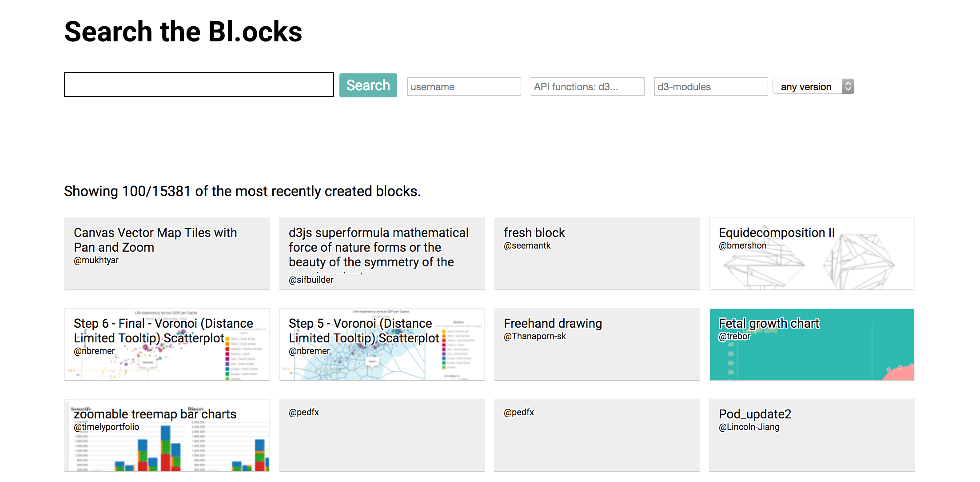The image size is (980, 482).
Task: Open the 'Pod_update2' block by @Lincoln-Jiang
Action: pos(812,435)
